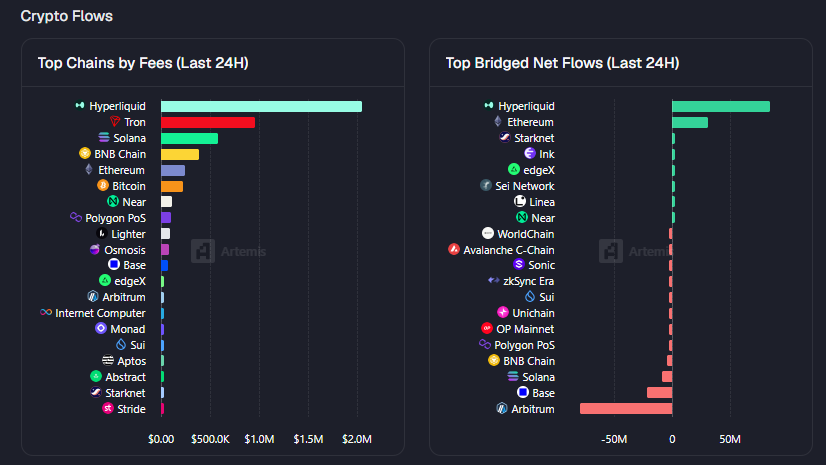Click the Avalanche C-Chain logo icon
Viewport: 826px width, 465px height.
[x=454, y=249]
